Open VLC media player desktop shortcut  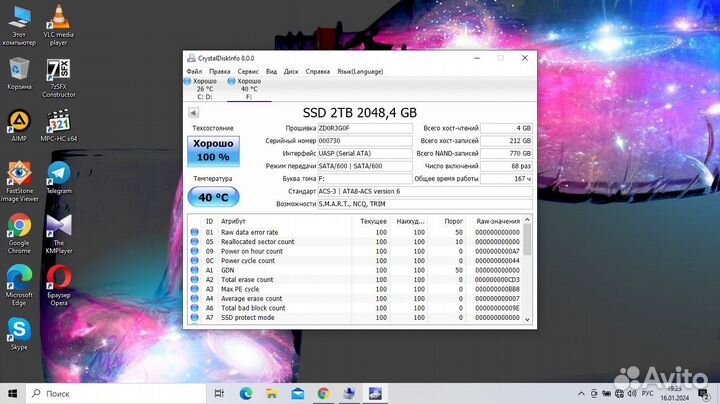pyautogui.click(x=58, y=25)
